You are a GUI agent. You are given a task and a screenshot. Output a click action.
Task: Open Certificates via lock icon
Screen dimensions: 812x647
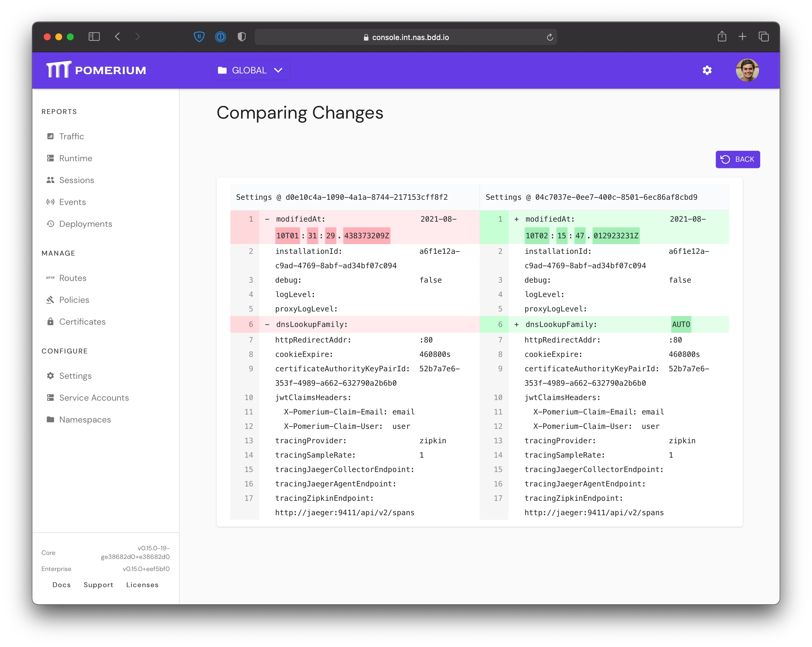[50, 321]
